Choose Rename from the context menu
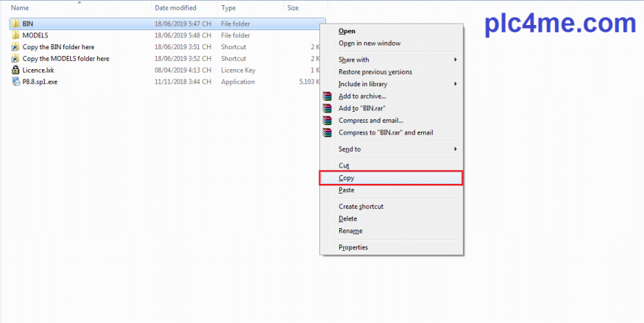 350,230
